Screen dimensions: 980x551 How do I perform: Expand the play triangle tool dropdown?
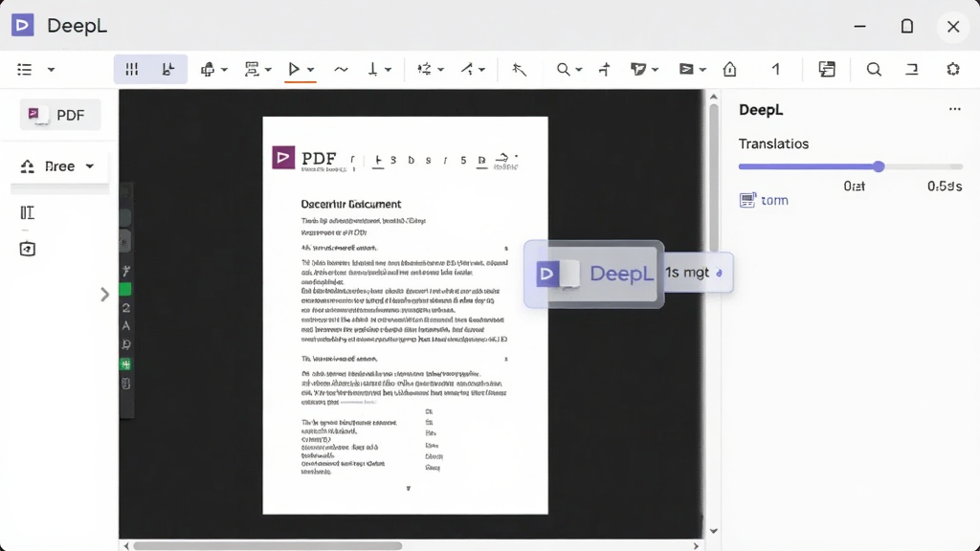pos(311,70)
